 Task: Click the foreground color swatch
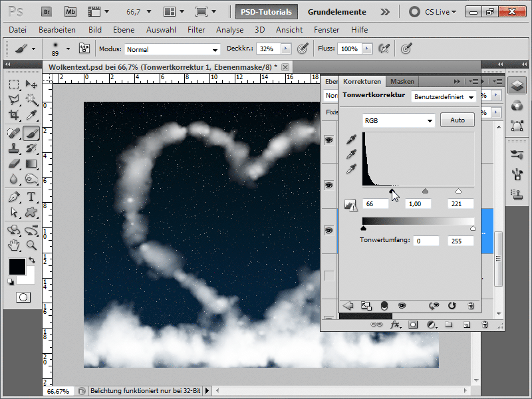[17, 267]
